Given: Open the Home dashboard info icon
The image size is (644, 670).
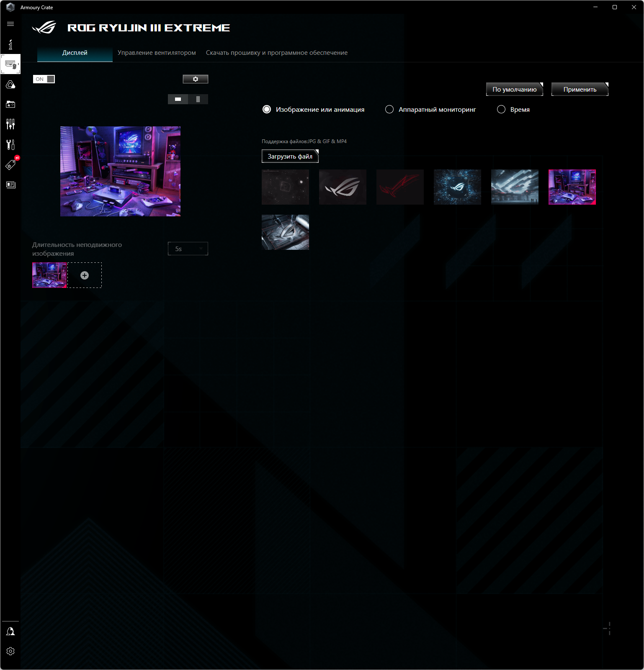Looking at the screenshot, I should pos(10,44).
